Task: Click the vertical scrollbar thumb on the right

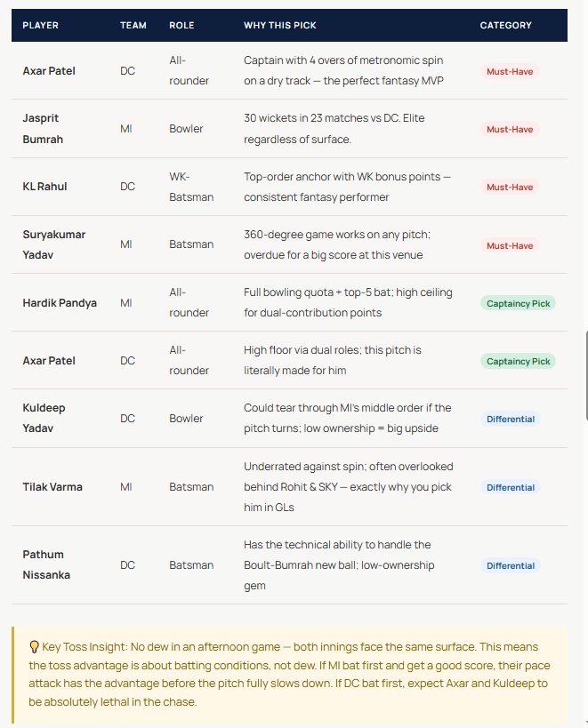Action: 584,376
